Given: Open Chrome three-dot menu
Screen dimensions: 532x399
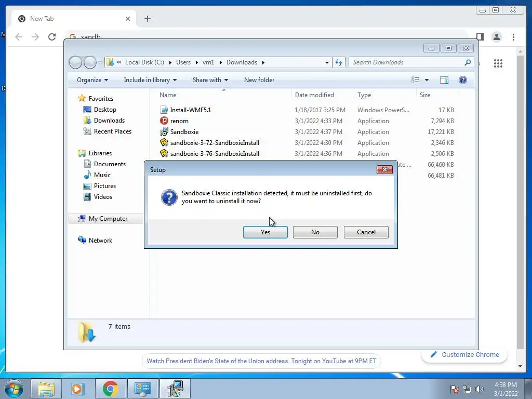Looking at the screenshot, I should [x=513, y=37].
